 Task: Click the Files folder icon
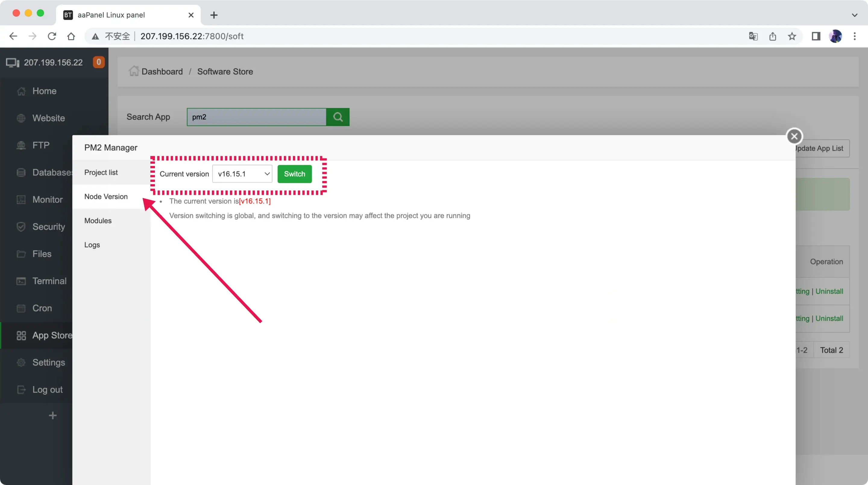pos(21,254)
